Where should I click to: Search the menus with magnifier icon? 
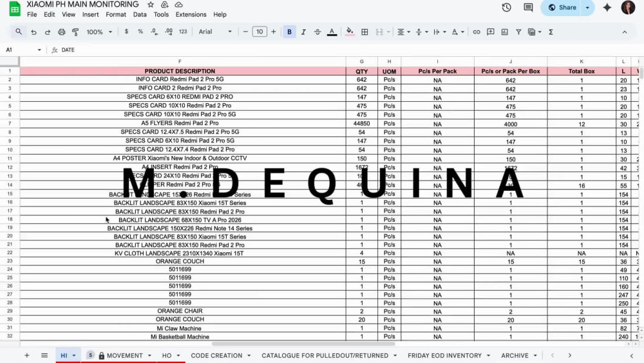click(x=19, y=32)
